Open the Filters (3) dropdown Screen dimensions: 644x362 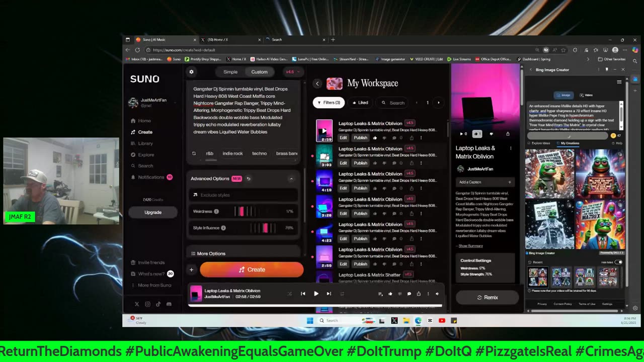pos(329,103)
